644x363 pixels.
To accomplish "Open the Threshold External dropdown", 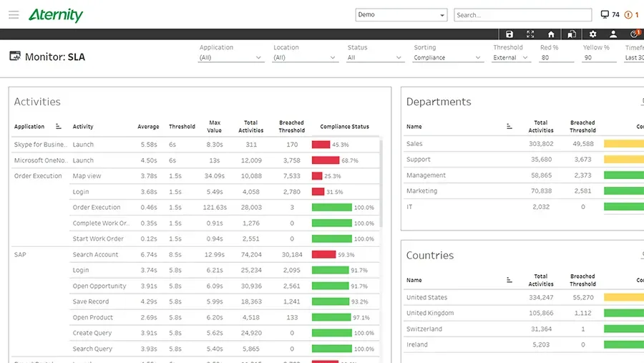I will (x=510, y=57).
